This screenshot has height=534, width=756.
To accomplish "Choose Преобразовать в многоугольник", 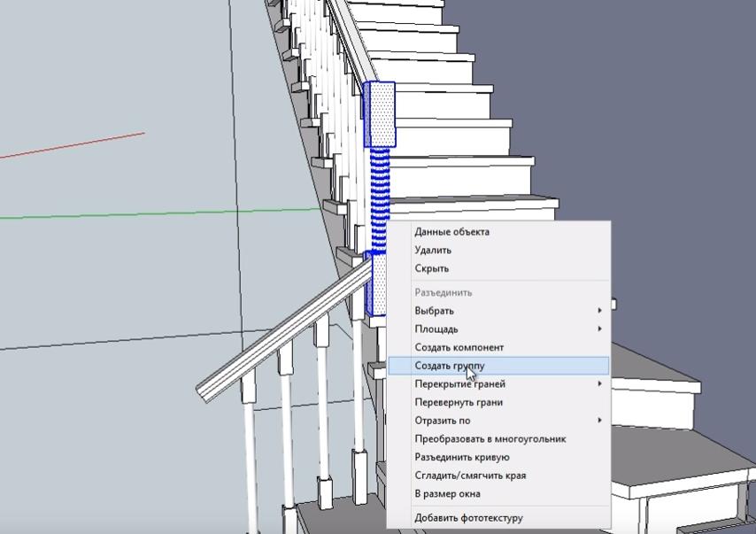I will click(x=490, y=439).
